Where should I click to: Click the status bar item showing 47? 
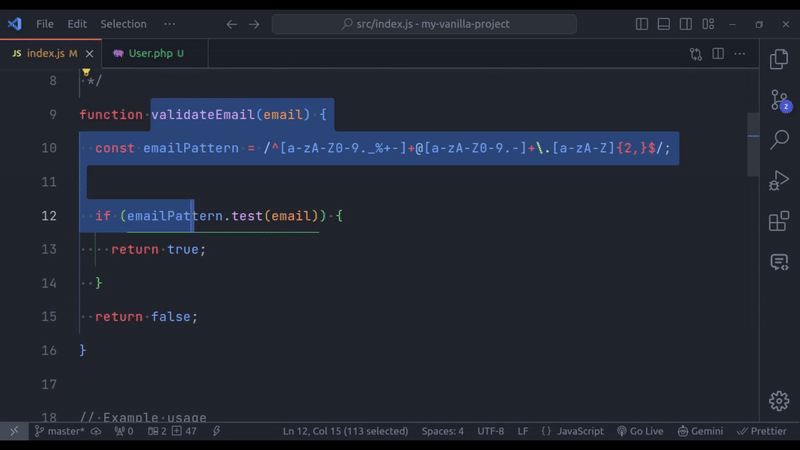(184, 431)
